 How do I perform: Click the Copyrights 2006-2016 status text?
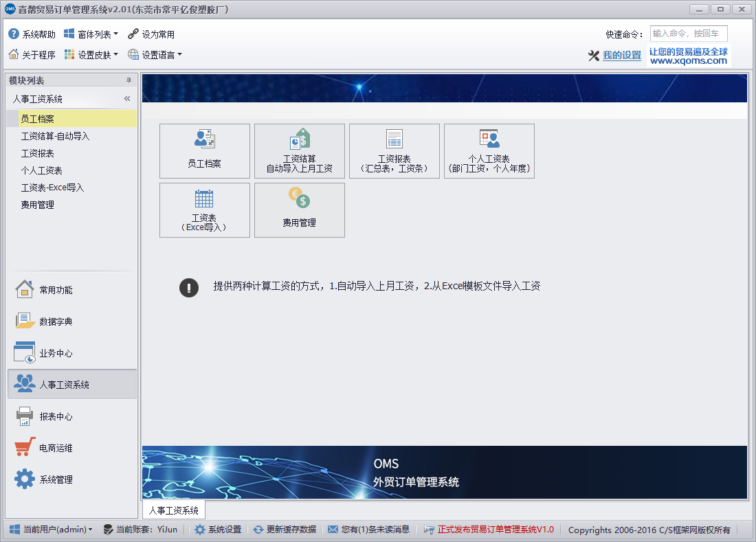click(x=649, y=530)
